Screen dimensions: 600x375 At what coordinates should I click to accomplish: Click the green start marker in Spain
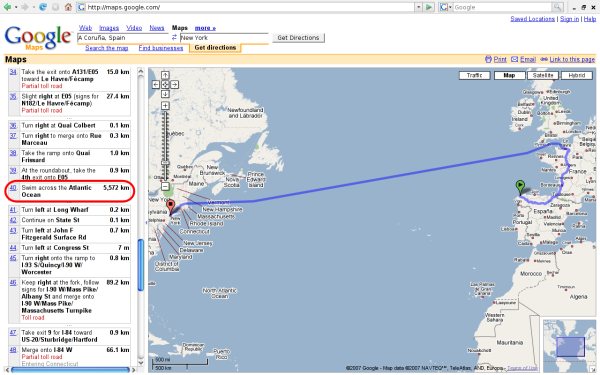pyautogui.click(x=520, y=188)
